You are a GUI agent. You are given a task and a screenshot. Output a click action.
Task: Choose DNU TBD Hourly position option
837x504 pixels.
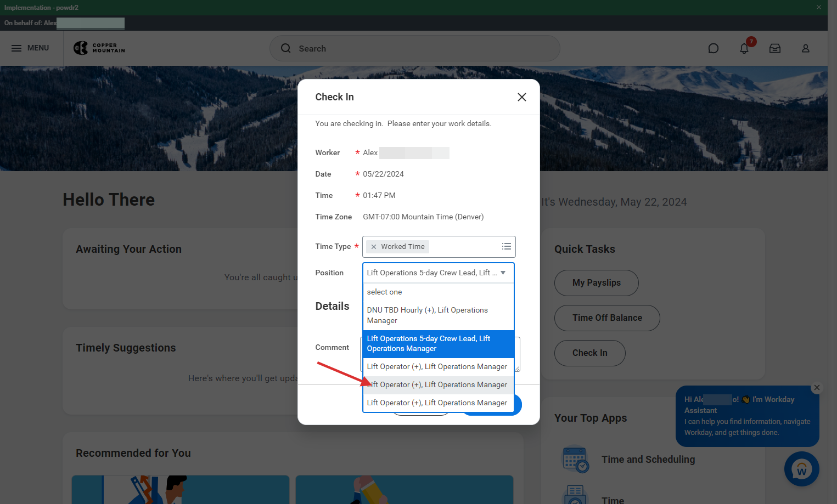pos(439,315)
